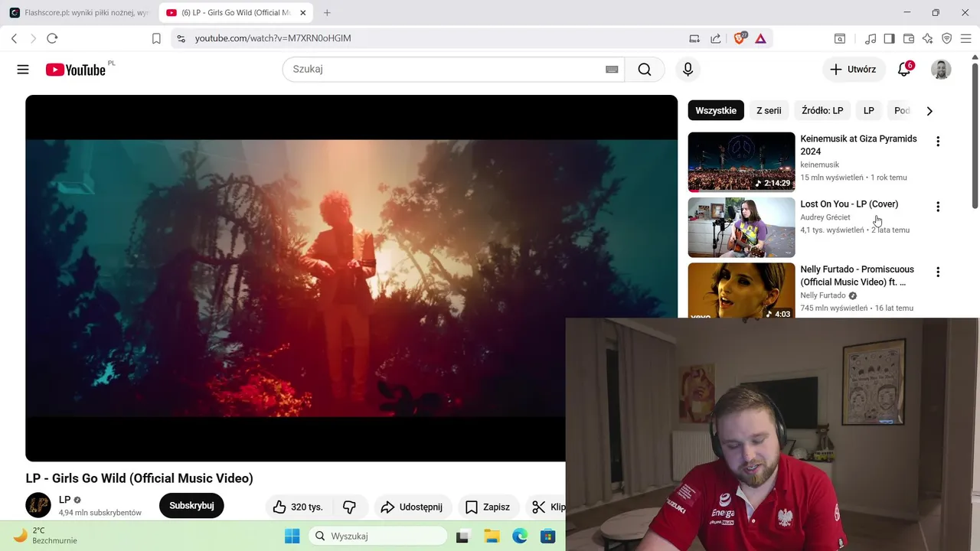Image resolution: width=980 pixels, height=551 pixels.
Task: Click the magnifier search button
Action: (645, 70)
